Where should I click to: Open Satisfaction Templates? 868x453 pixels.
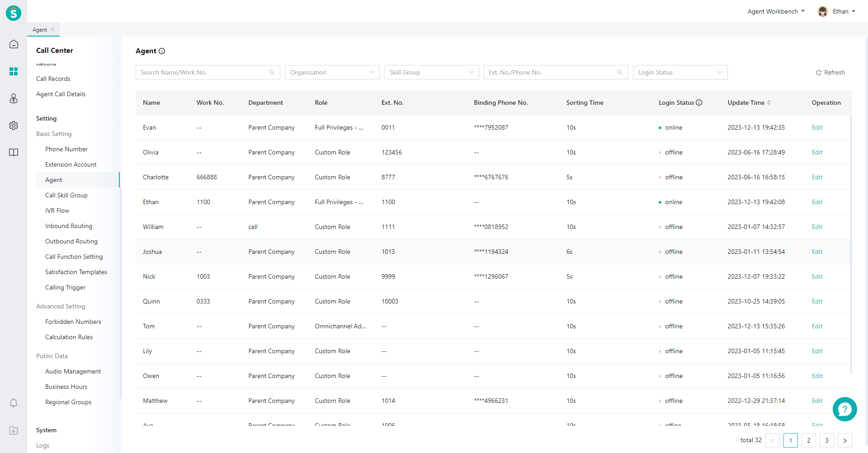click(x=76, y=272)
